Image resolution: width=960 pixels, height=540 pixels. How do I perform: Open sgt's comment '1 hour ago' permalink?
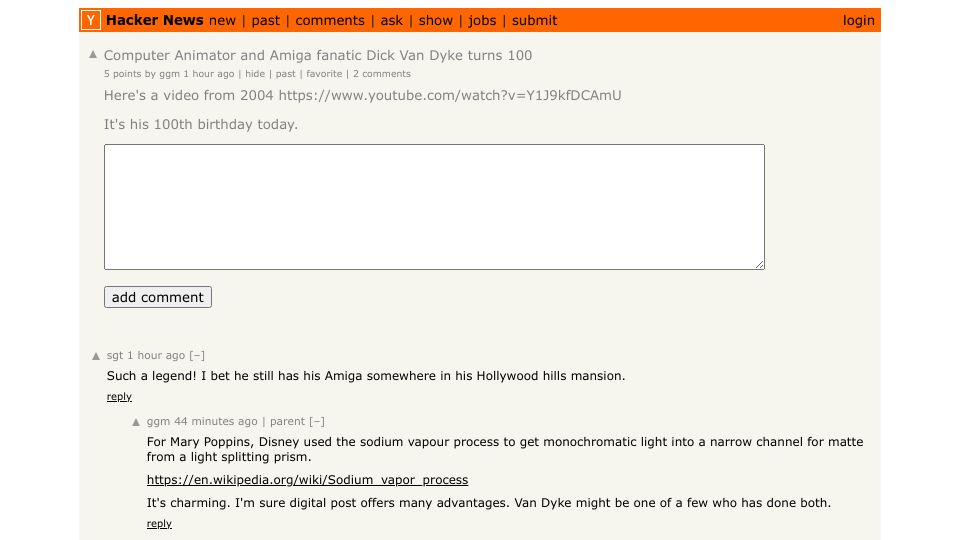pos(156,355)
